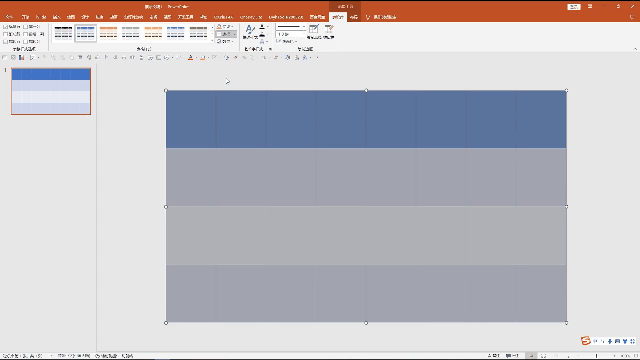The width and height of the screenshot is (640, 360).
Task: Select the Draw Table tool
Action: coord(313,32)
